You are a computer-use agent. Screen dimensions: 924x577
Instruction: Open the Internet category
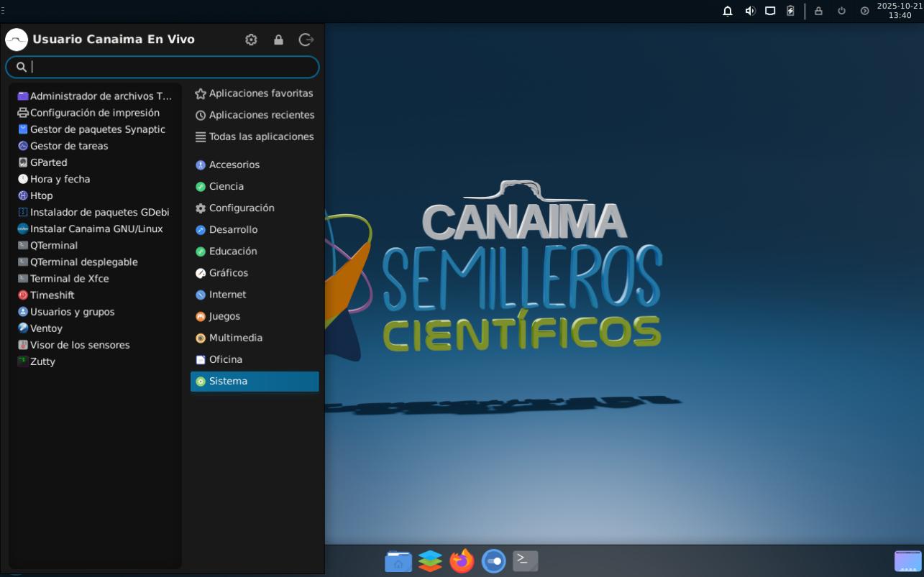click(227, 295)
